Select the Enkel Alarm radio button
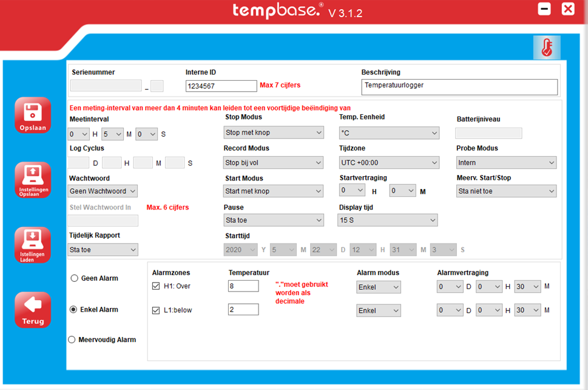This screenshot has width=588, height=390. click(x=73, y=309)
